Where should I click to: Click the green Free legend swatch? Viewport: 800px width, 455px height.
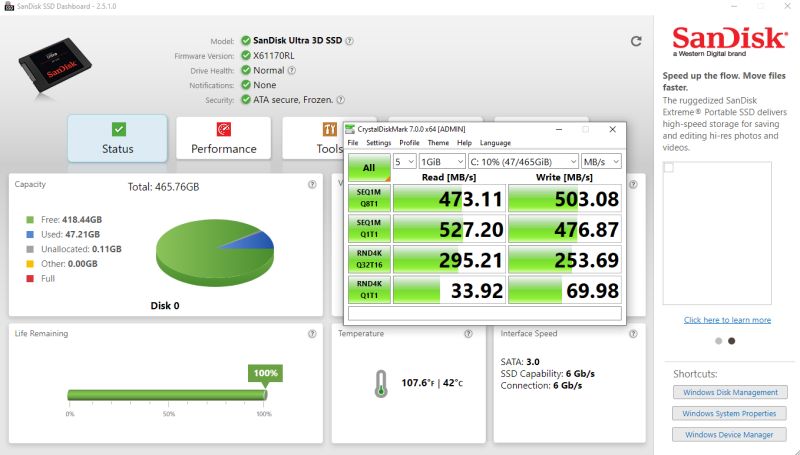(30, 220)
